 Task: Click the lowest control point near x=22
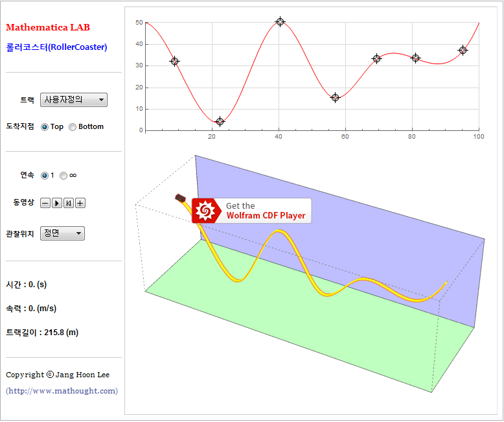tap(220, 122)
